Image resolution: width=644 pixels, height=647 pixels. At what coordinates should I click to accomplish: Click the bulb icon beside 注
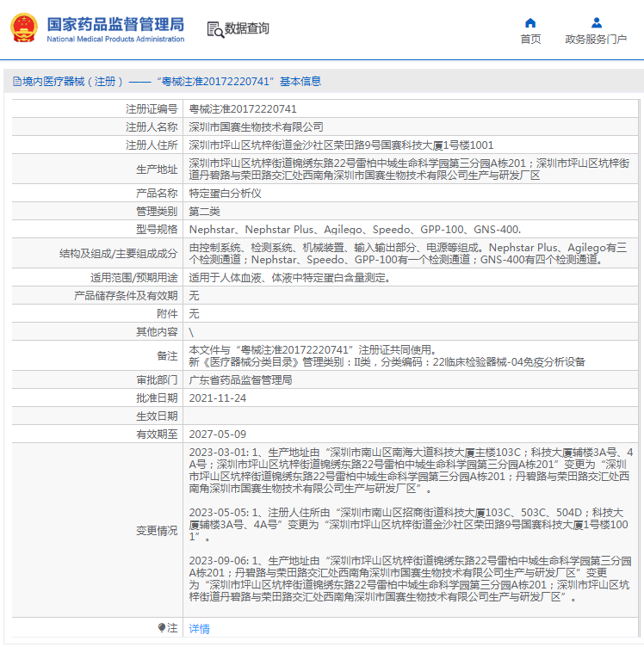tap(161, 627)
